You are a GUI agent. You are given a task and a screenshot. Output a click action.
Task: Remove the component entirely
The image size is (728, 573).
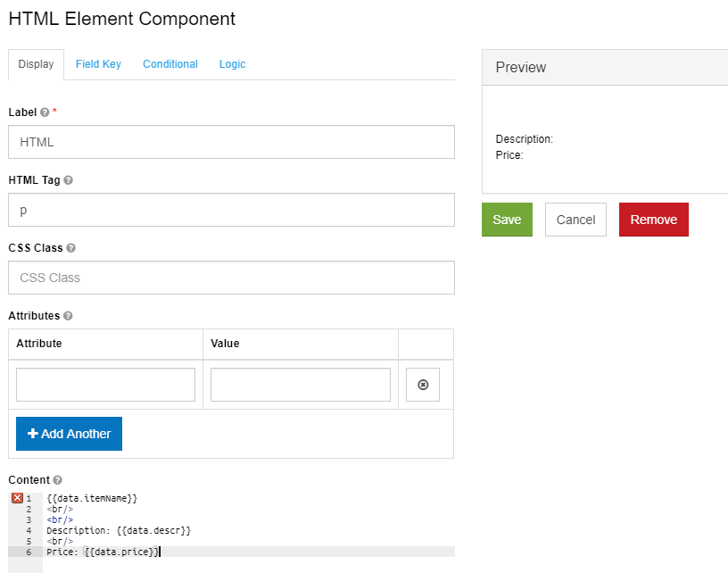653,219
